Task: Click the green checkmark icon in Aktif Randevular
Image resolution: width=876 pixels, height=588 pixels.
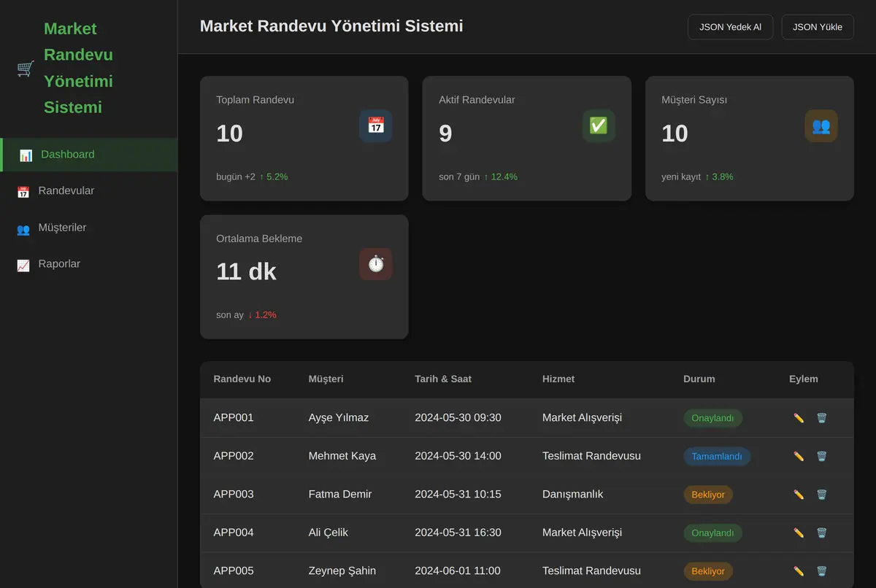Action: point(599,125)
